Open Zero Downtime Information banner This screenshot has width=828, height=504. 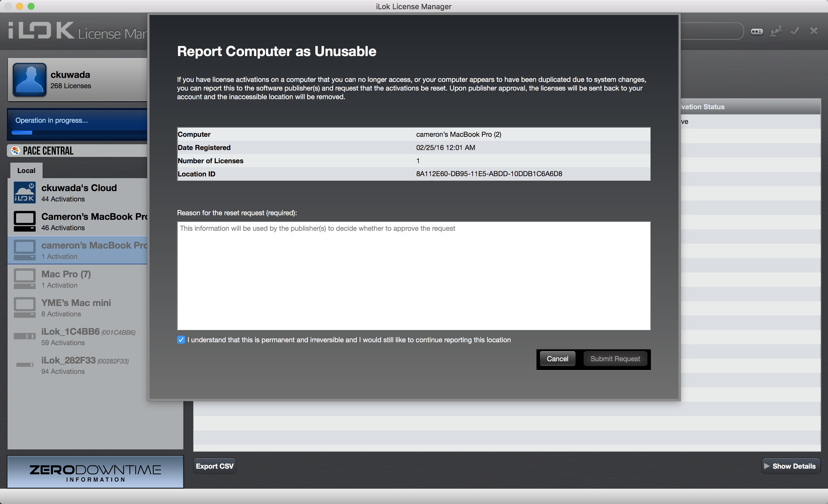click(x=95, y=472)
